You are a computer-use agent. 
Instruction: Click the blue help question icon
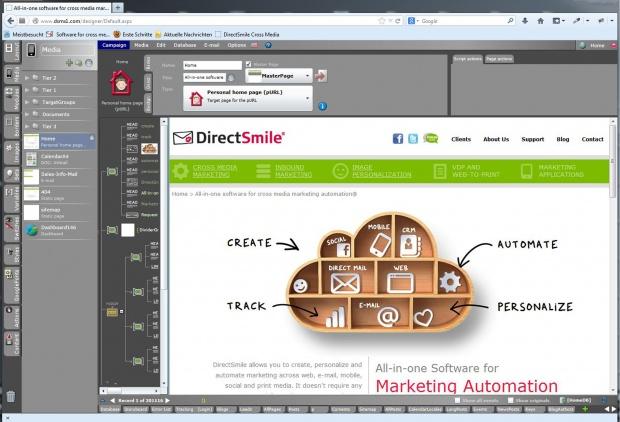268,45
